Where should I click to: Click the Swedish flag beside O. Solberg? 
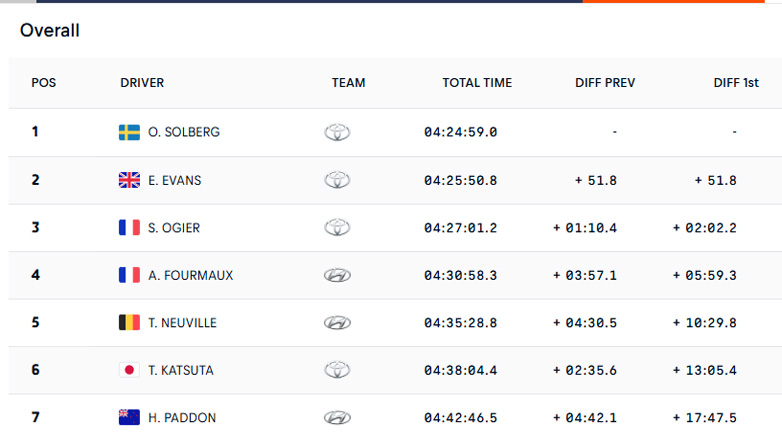click(129, 132)
